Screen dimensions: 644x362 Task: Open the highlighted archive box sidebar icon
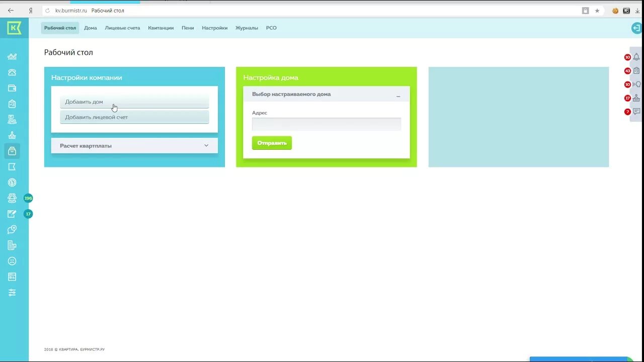click(12, 151)
